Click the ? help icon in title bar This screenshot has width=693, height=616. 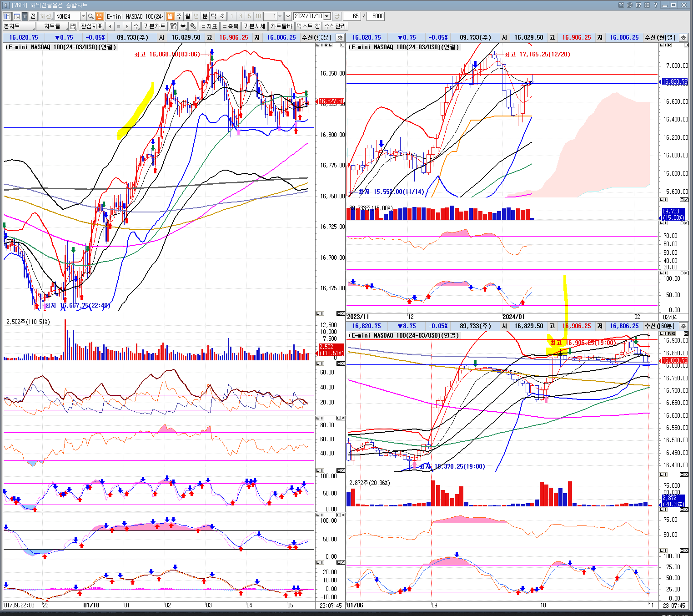(x=656, y=5)
